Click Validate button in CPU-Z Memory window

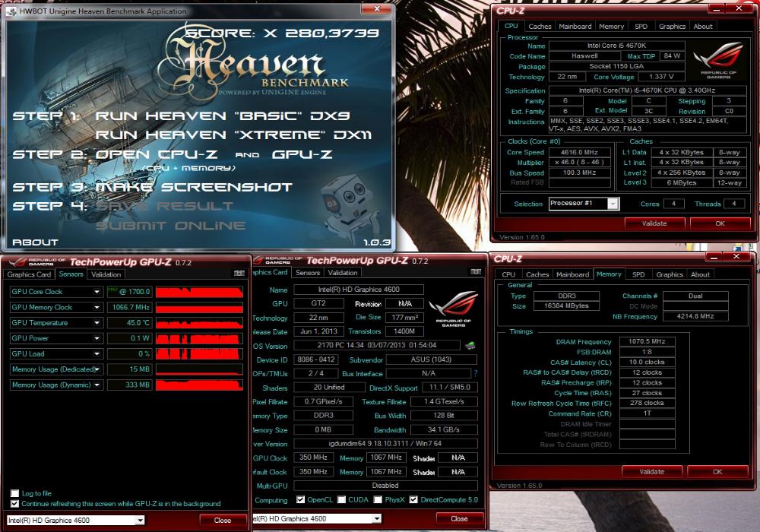651,471
